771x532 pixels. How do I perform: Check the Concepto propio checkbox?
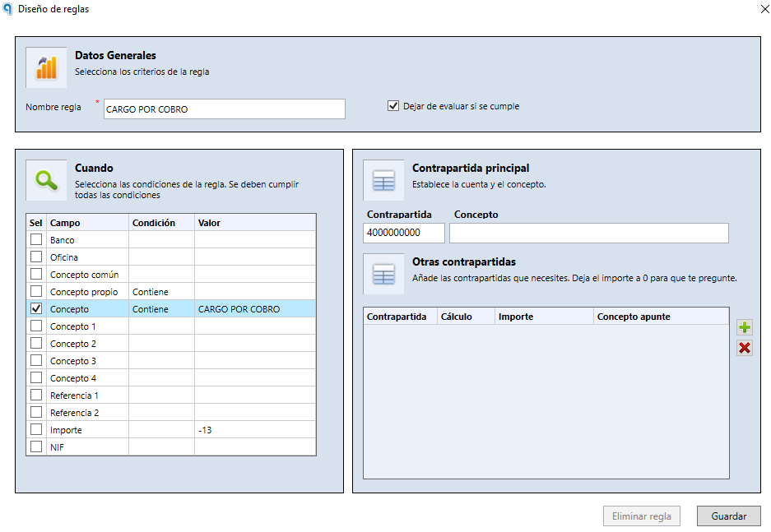(36, 291)
